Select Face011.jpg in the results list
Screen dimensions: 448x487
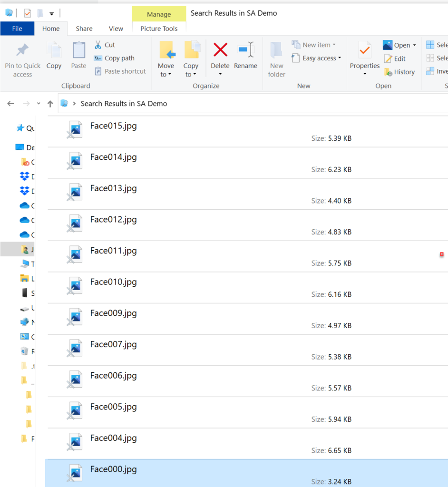point(114,251)
